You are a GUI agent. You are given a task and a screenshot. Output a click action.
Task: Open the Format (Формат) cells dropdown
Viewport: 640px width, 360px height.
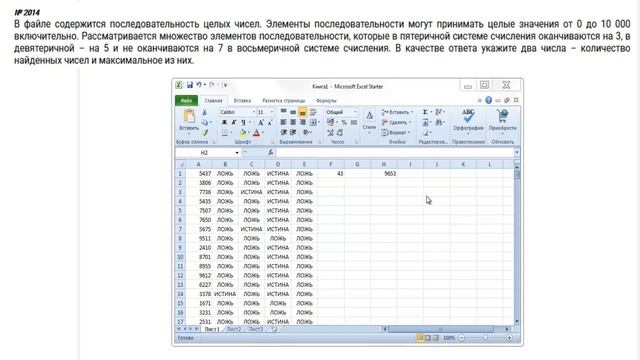coord(396,133)
